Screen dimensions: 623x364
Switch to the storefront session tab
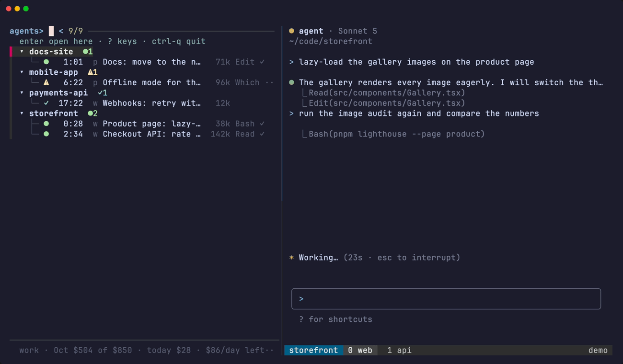pos(313,350)
